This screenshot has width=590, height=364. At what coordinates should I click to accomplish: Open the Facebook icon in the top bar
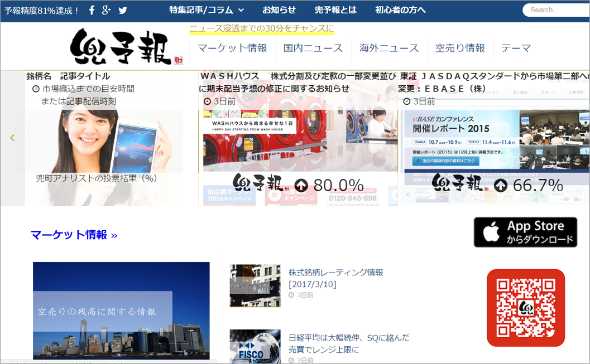coord(92,9)
